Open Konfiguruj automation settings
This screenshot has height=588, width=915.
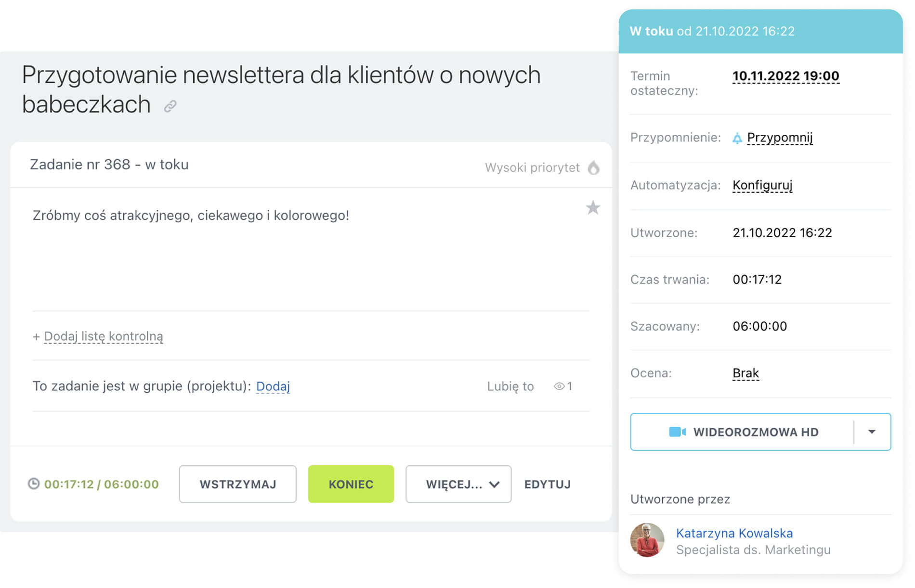(762, 185)
